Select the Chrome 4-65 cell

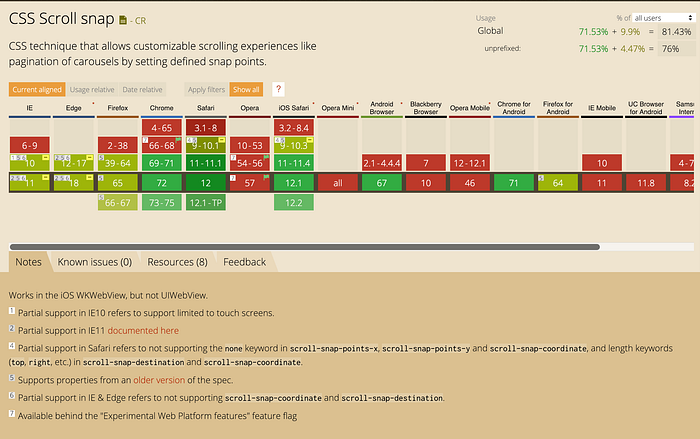pyautogui.click(x=162, y=128)
